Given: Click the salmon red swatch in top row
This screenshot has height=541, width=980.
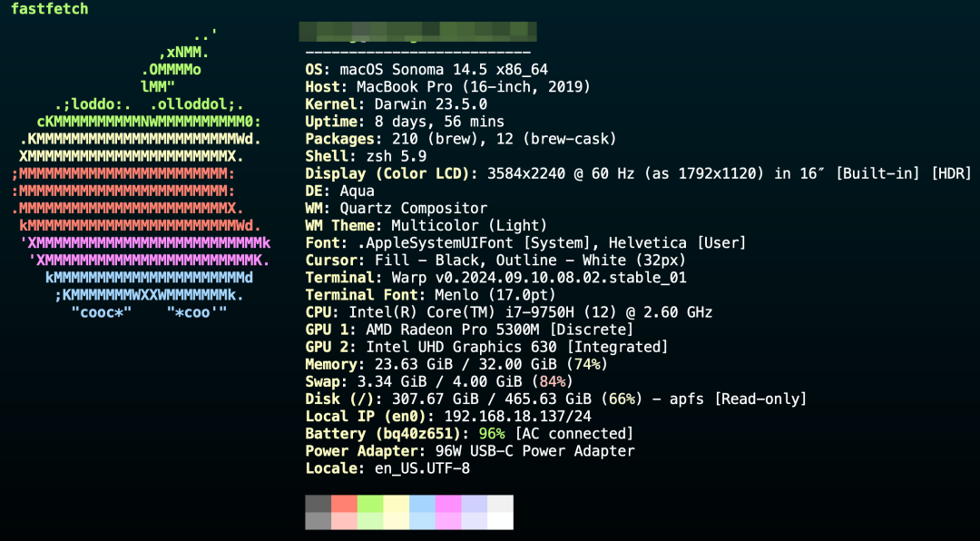Looking at the screenshot, I should coord(344,504).
